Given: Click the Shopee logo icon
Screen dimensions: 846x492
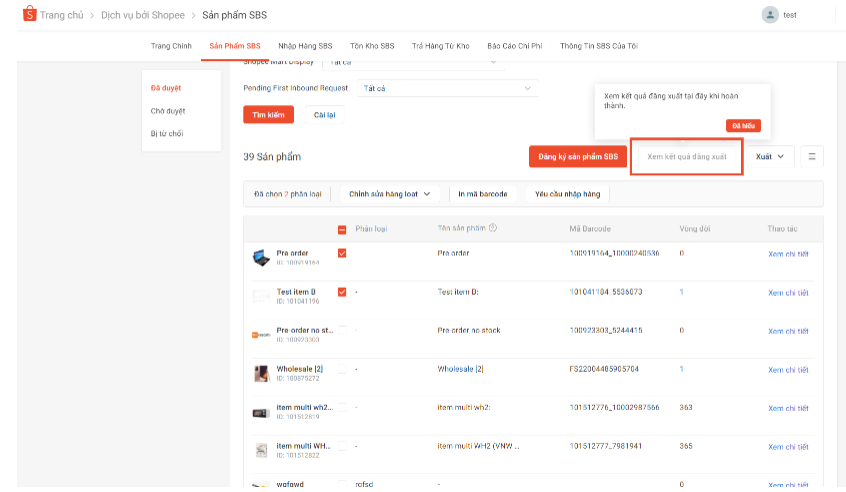Looking at the screenshot, I should tap(29, 15).
